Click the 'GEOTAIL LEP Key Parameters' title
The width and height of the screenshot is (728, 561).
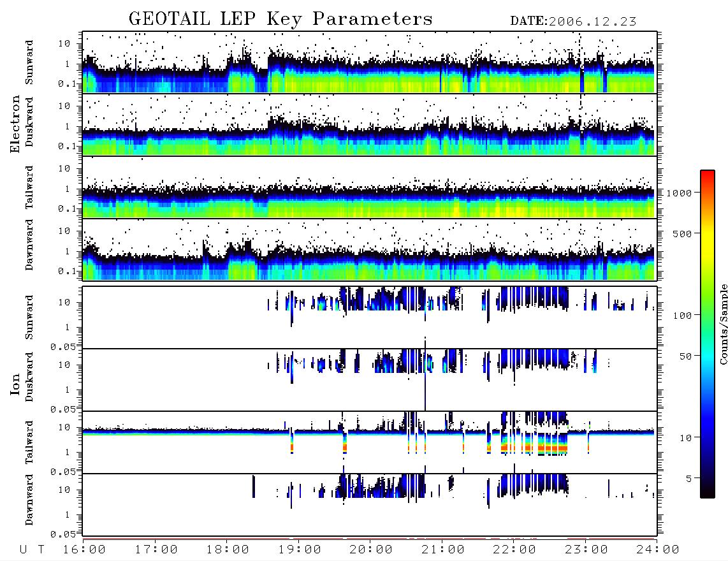pos(280,19)
